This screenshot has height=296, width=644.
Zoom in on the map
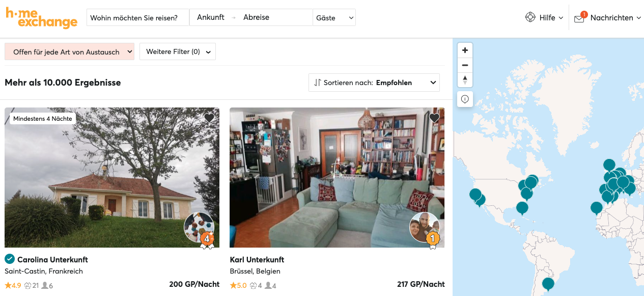pos(465,50)
